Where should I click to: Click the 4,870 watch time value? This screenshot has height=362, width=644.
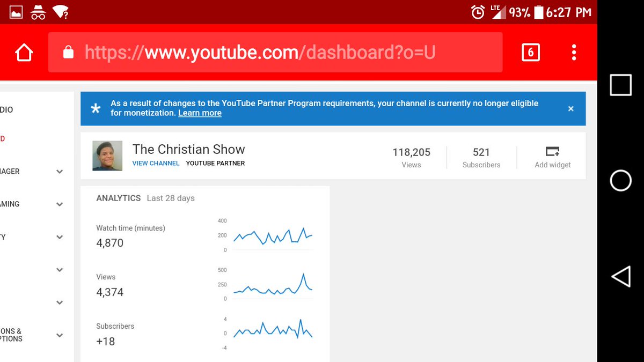(110, 243)
